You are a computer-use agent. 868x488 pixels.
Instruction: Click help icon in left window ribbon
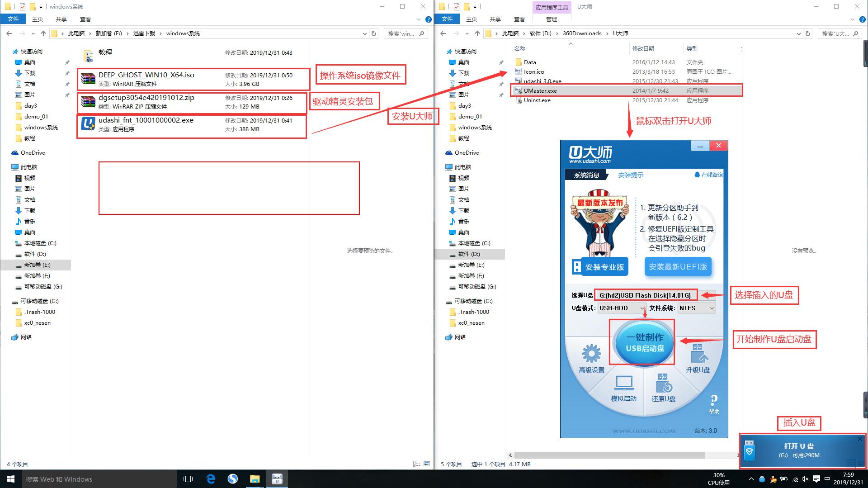(428, 19)
